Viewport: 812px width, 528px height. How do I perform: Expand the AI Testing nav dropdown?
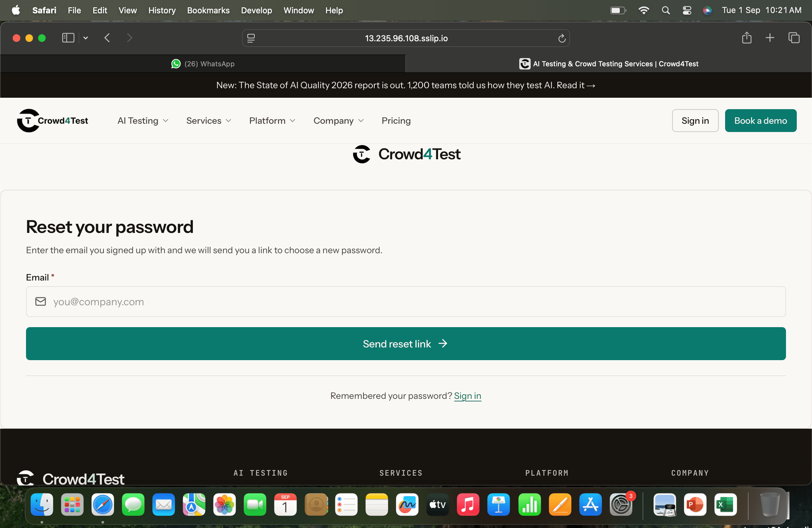143,121
